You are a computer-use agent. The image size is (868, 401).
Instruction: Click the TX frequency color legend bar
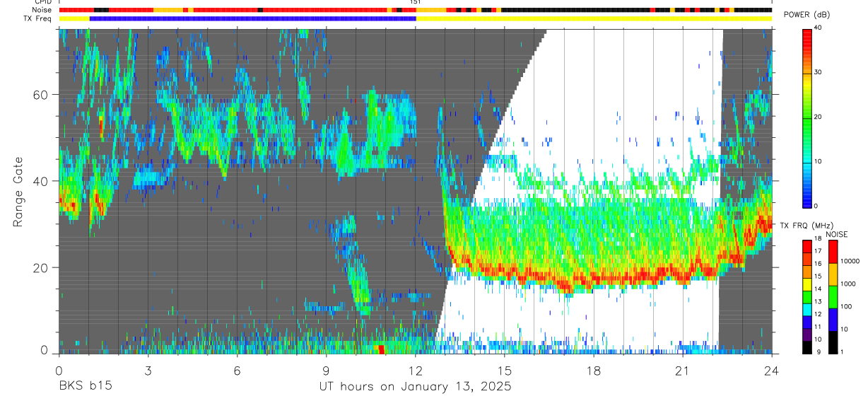pyautogui.click(x=807, y=296)
